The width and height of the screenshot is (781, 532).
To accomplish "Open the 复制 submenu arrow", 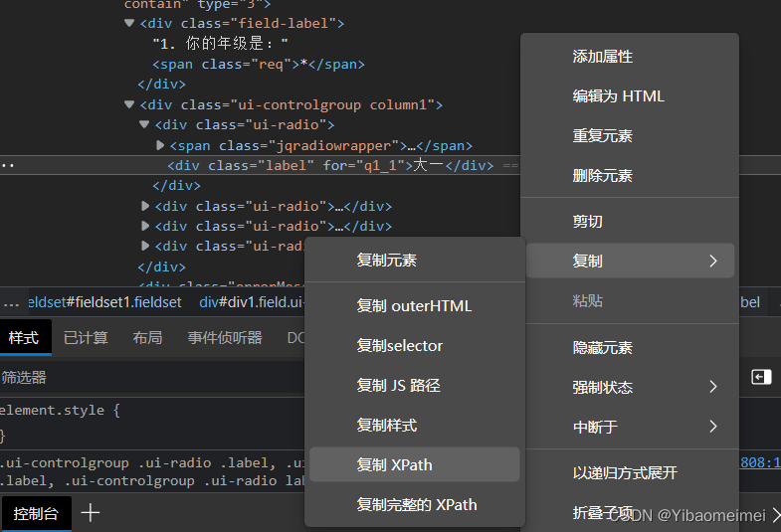I will tap(713, 261).
